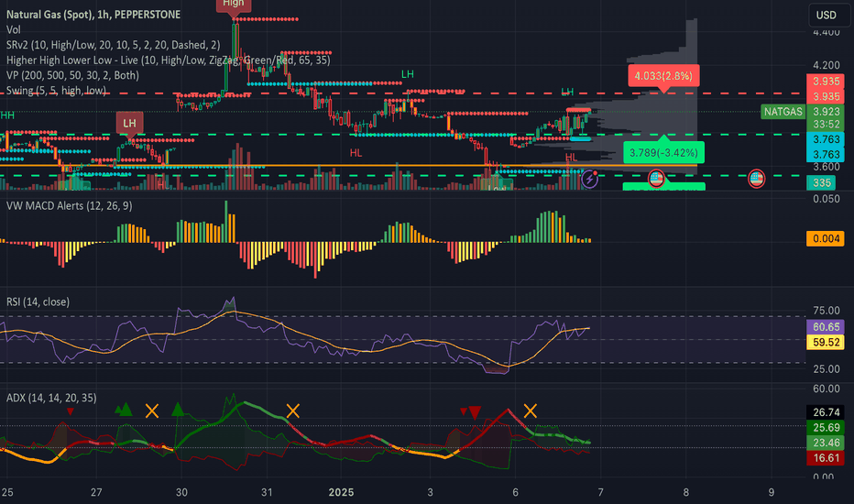Click the 8 date on time axis

685,493
